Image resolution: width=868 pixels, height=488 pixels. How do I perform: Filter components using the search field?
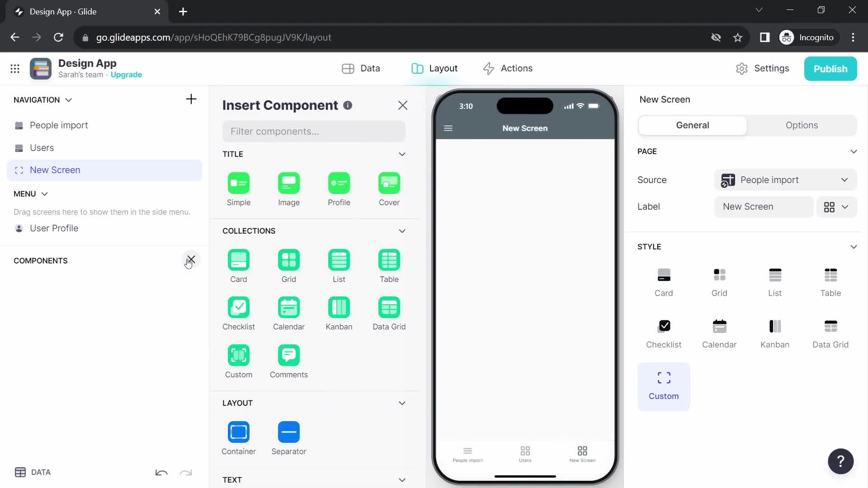pos(314,131)
